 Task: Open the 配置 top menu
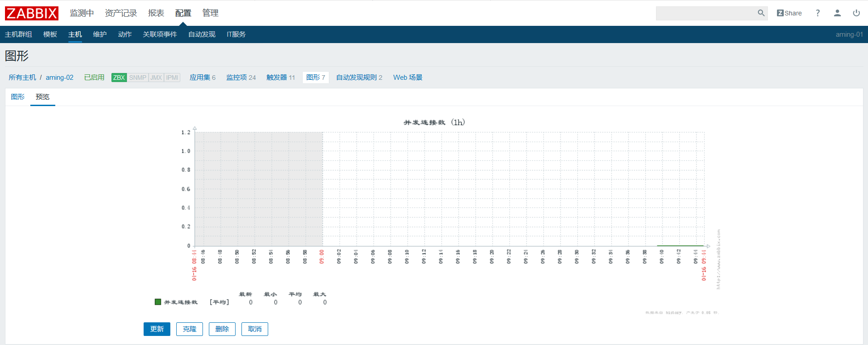coord(183,13)
